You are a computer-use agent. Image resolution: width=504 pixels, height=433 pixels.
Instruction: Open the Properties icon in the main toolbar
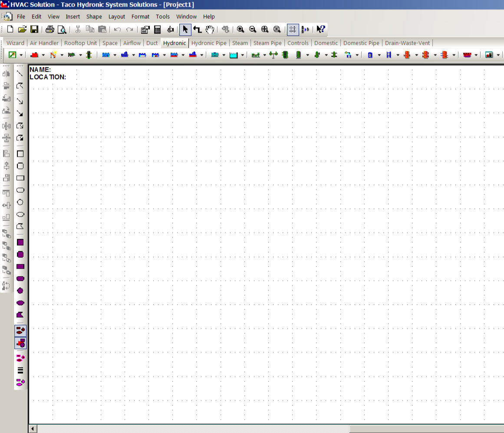(x=145, y=30)
